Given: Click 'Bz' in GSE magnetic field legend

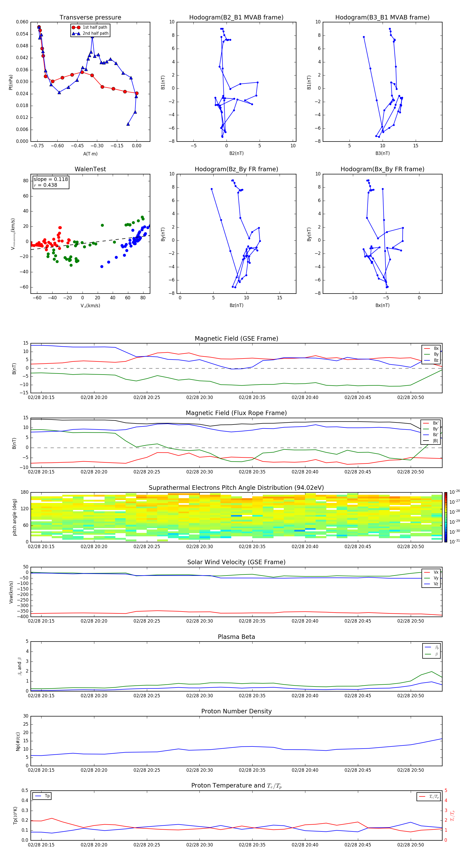Looking at the screenshot, I should (x=431, y=360).
